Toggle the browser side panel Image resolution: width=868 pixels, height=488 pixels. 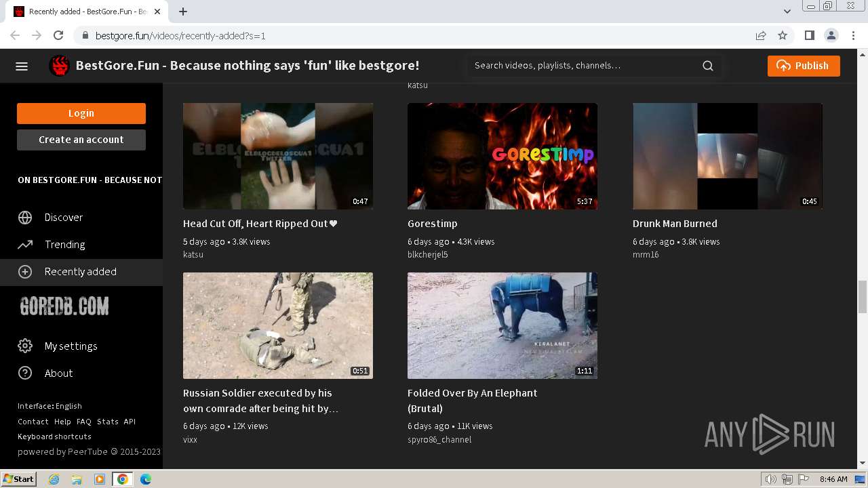point(809,35)
